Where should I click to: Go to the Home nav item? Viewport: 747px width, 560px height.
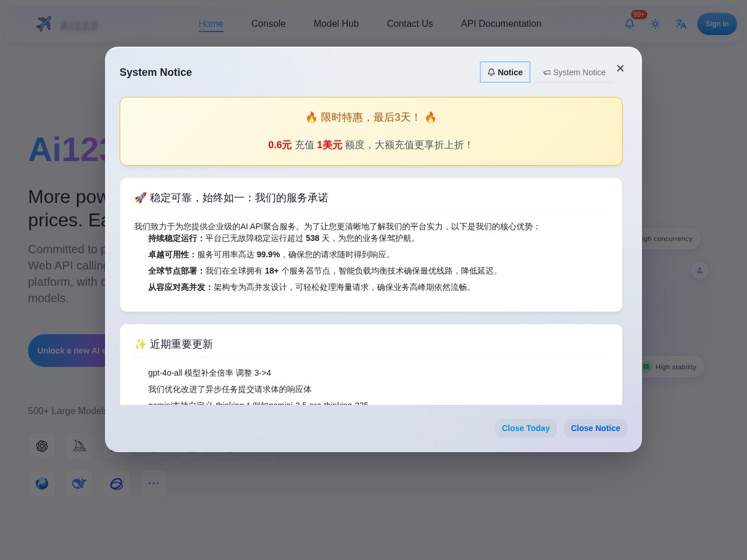pyautogui.click(x=211, y=24)
